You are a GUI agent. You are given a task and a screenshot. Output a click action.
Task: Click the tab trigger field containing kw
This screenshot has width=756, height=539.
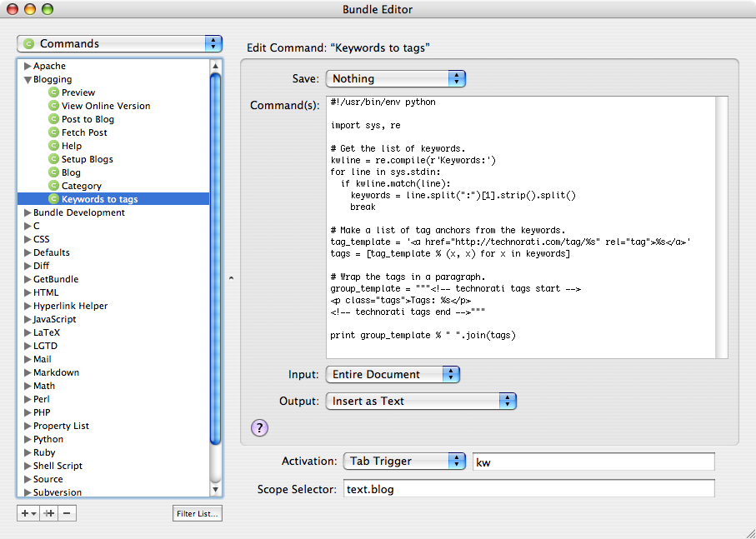593,462
